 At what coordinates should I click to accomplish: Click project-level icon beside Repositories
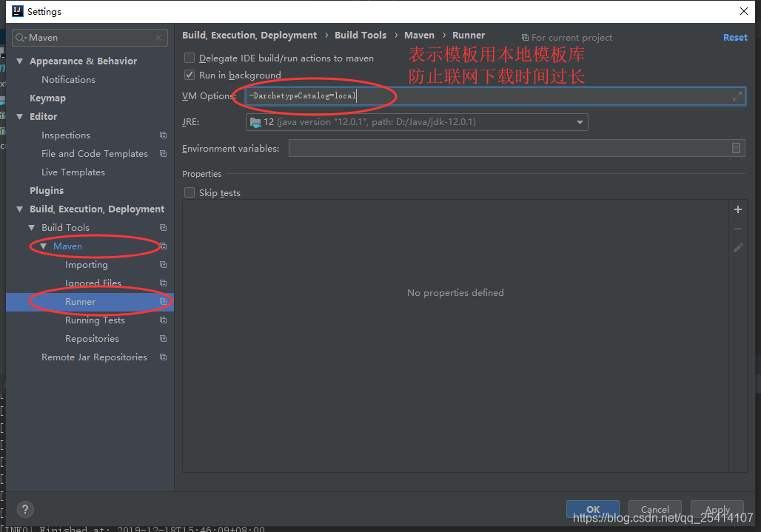(x=163, y=338)
